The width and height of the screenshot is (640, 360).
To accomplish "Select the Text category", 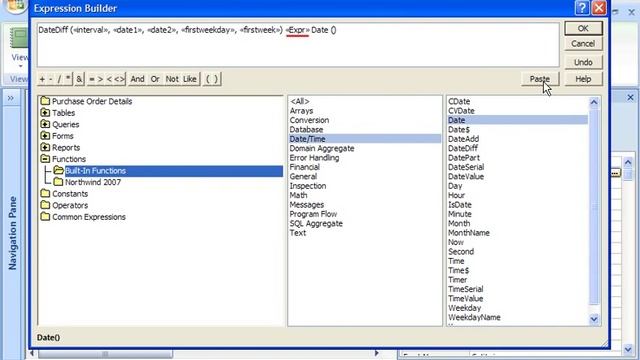I will click(298, 233).
